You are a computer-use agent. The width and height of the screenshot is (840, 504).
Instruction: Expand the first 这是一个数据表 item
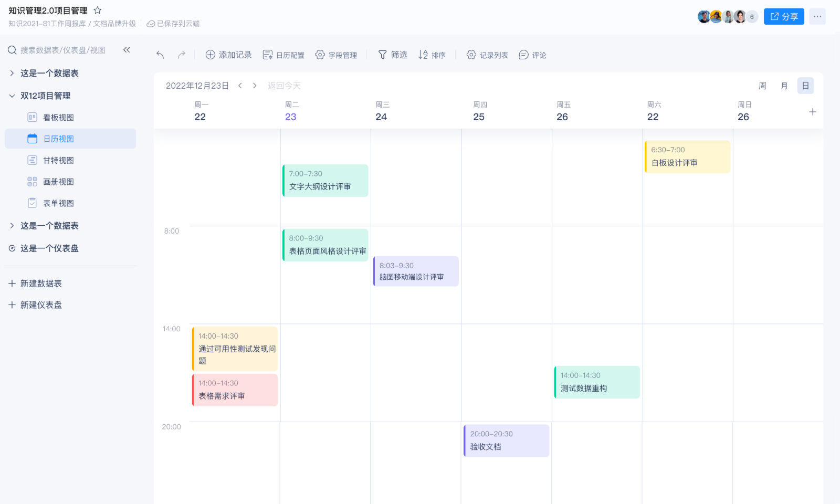click(12, 73)
